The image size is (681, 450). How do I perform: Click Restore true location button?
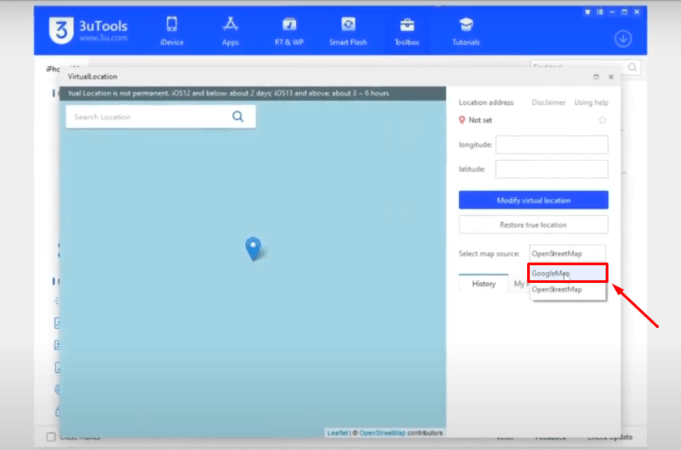point(533,225)
